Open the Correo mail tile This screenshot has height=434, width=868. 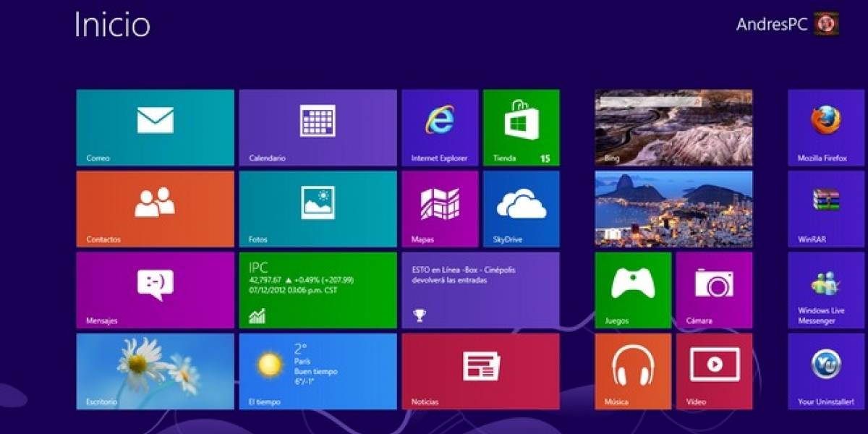coord(155,128)
